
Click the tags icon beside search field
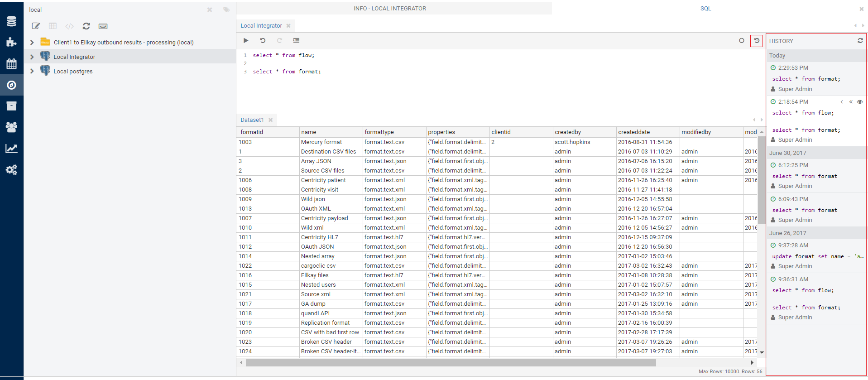[226, 10]
